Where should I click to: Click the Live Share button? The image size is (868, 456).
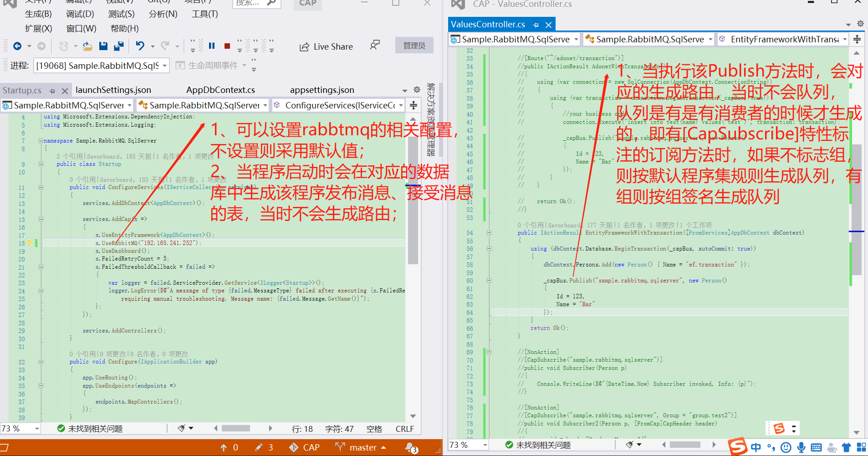[x=326, y=46]
